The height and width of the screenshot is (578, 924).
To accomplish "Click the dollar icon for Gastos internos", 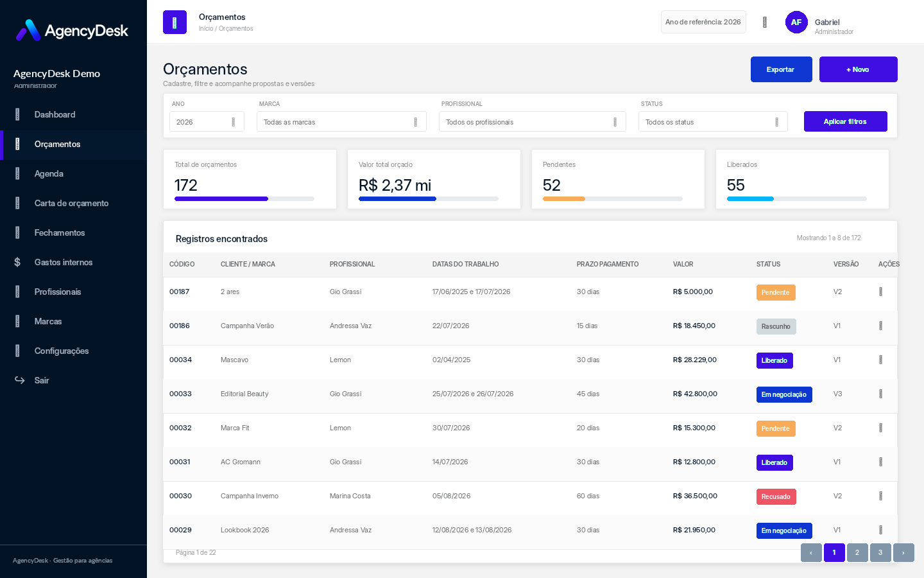I will pos(17,262).
